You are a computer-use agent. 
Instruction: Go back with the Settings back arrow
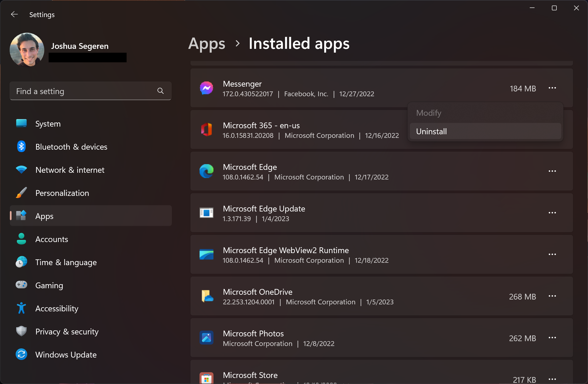pyautogui.click(x=14, y=15)
